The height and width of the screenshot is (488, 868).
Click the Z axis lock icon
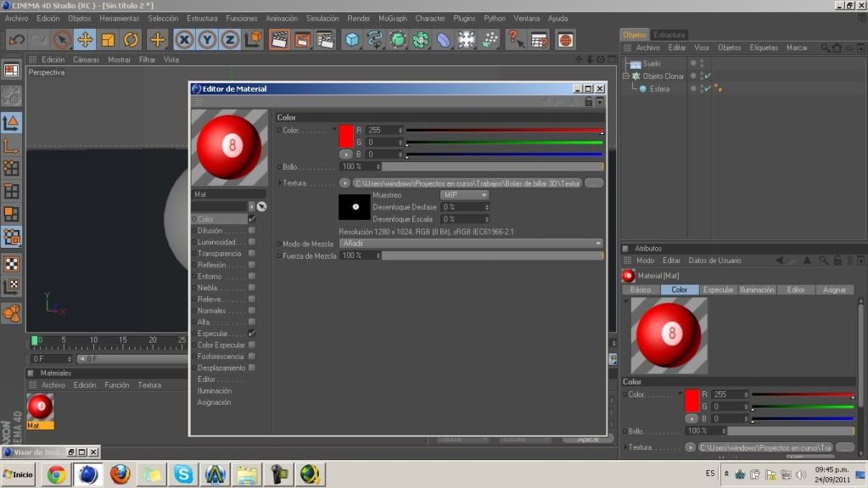230,40
